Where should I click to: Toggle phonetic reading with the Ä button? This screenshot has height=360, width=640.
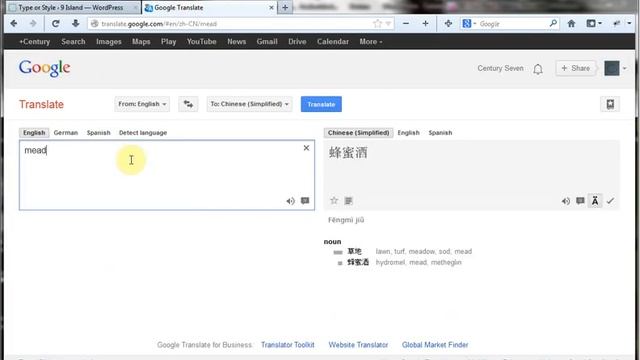point(595,201)
